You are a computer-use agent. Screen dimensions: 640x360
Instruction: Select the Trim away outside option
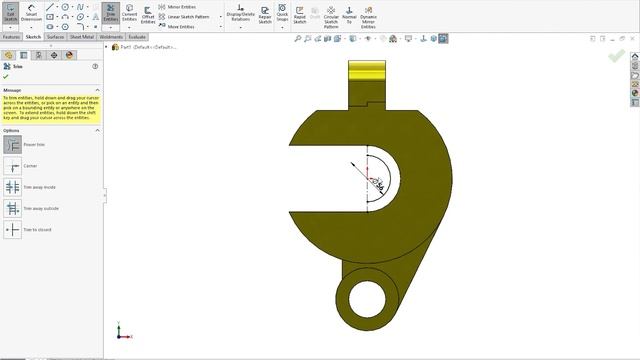tap(13, 208)
